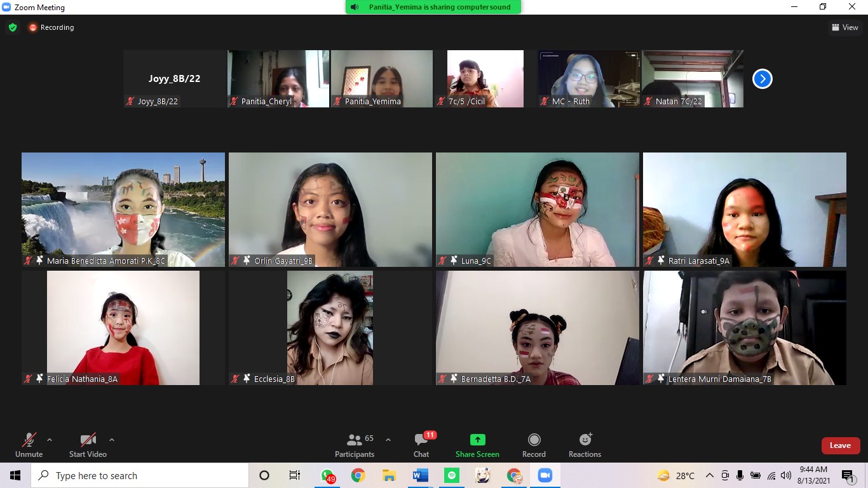Click Maria Benedicta Amorati video tile
868x488 pixels.
point(123,210)
